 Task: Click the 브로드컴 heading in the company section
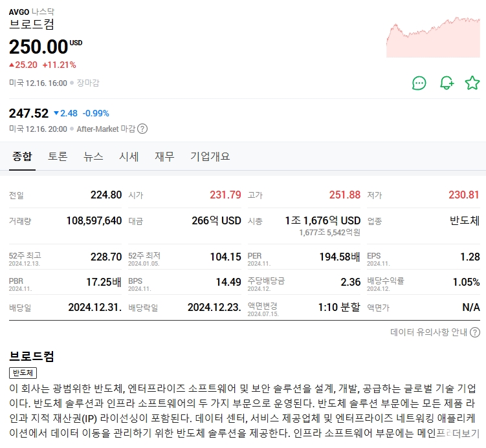tap(32, 356)
